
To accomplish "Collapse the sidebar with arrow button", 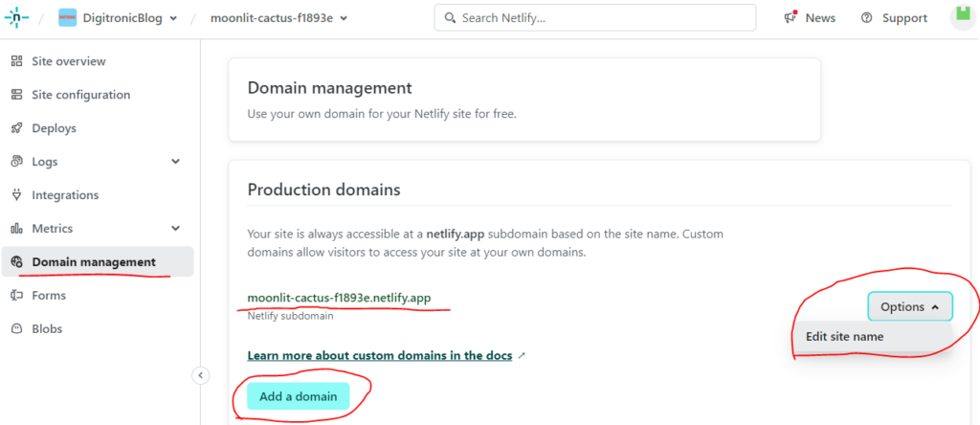I will [200, 375].
